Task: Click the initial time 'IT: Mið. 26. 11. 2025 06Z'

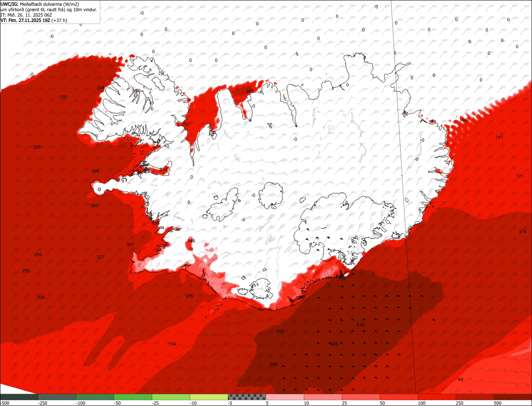Action: click(x=27, y=15)
